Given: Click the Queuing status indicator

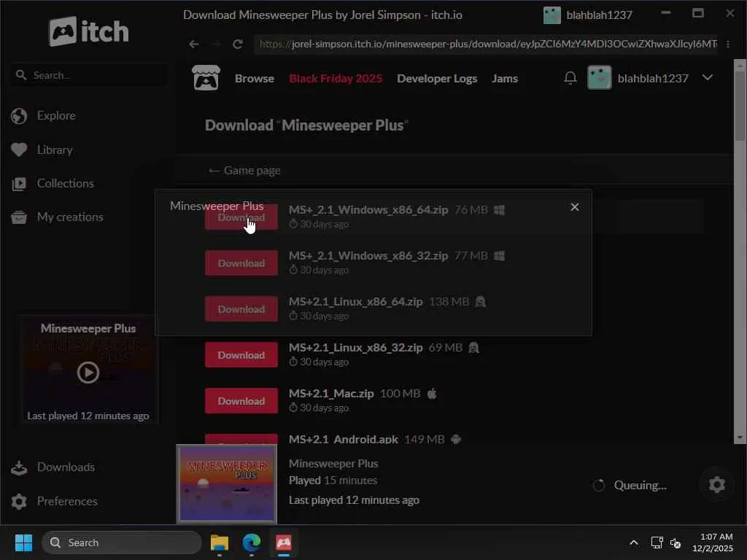Looking at the screenshot, I should pos(630,485).
